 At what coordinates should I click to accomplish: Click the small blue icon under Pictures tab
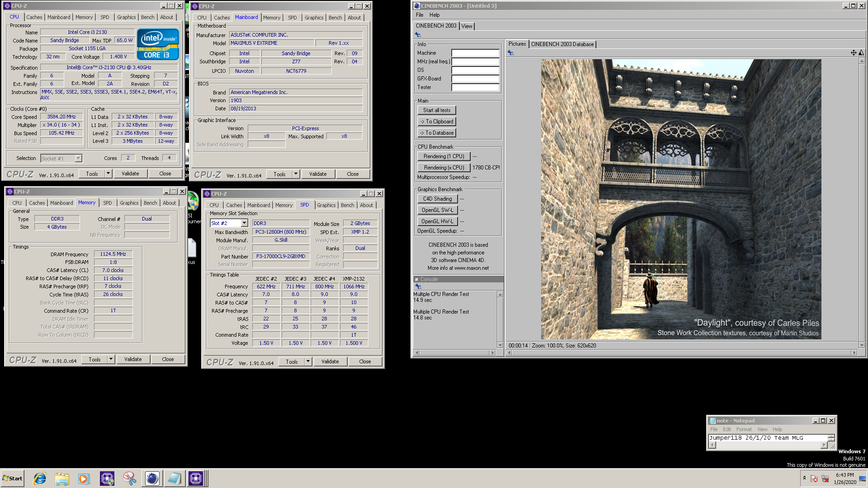(x=510, y=53)
